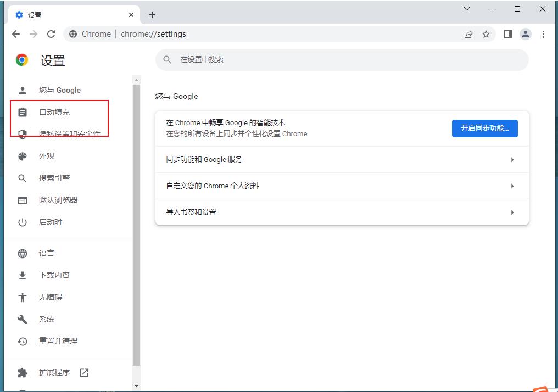Expand 同步功能和 Google 服务
This screenshot has height=392, width=558.
tap(342, 159)
